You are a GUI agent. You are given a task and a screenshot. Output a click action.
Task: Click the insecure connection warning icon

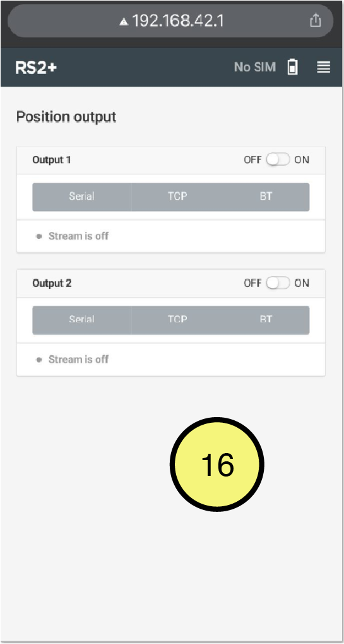(x=124, y=21)
